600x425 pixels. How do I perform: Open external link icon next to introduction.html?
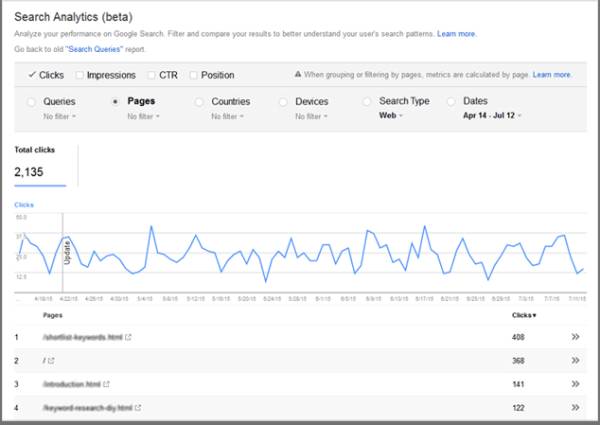107,384
